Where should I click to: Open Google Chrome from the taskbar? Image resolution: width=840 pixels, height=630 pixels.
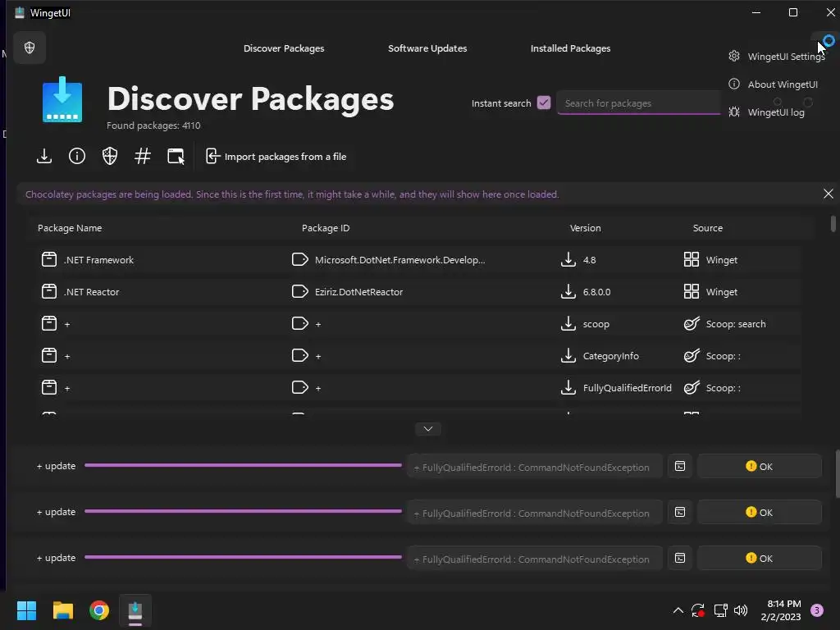[x=99, y=610]
